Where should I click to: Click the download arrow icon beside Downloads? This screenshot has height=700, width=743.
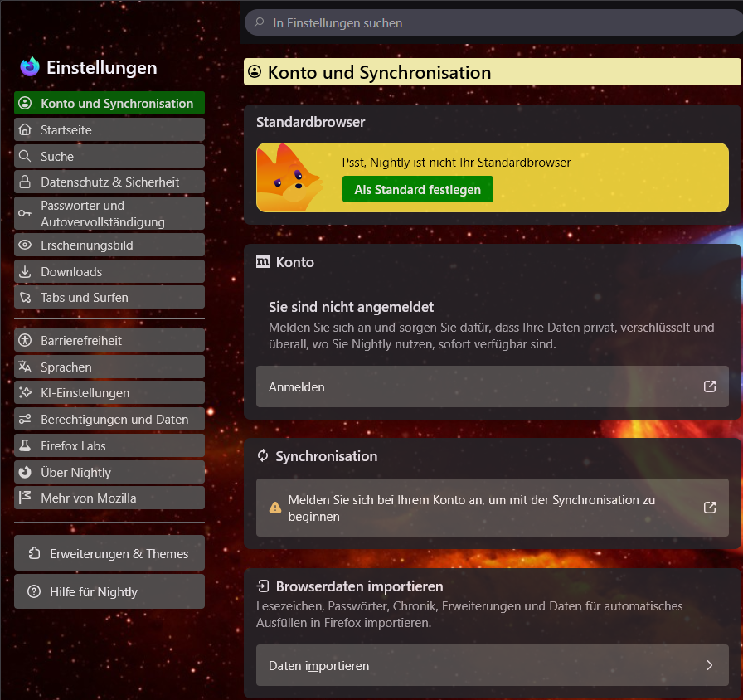25,271
